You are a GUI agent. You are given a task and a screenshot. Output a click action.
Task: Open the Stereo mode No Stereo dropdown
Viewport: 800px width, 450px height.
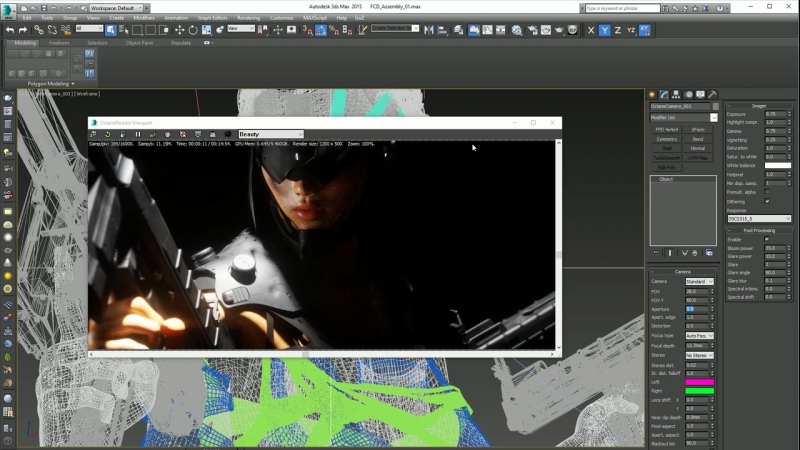[699, 355]
